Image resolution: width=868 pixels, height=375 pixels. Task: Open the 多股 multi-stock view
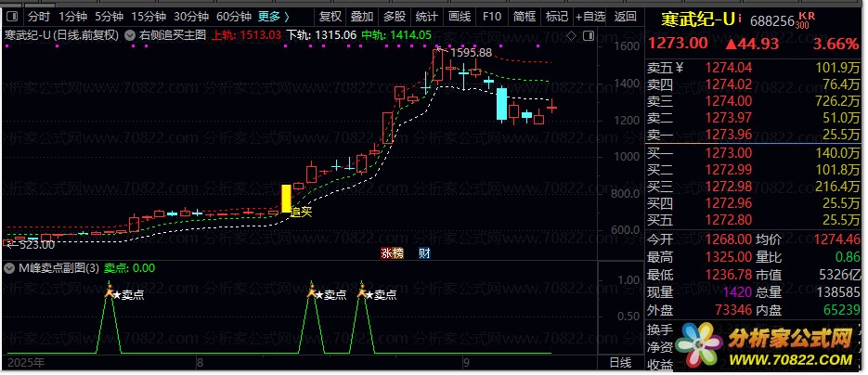click(x=395, y=17)
